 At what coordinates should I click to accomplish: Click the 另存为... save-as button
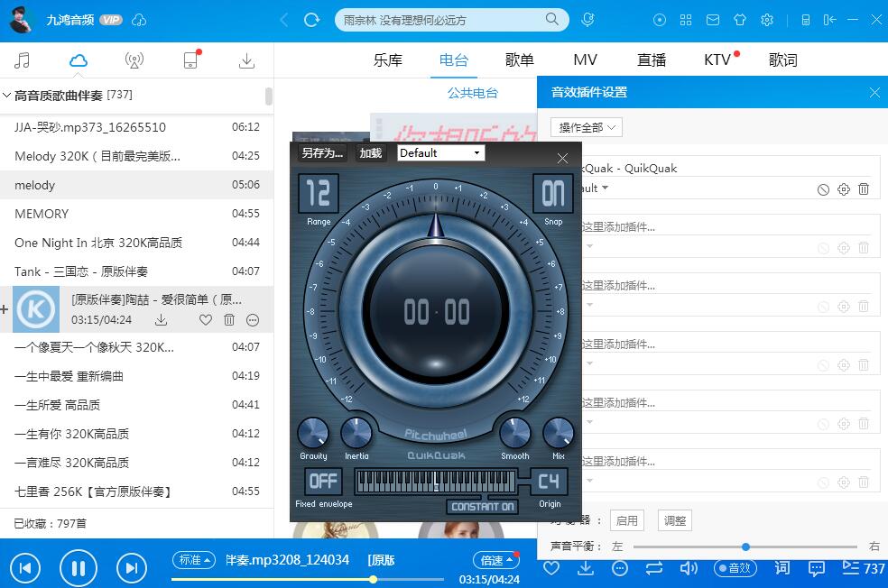322,152
